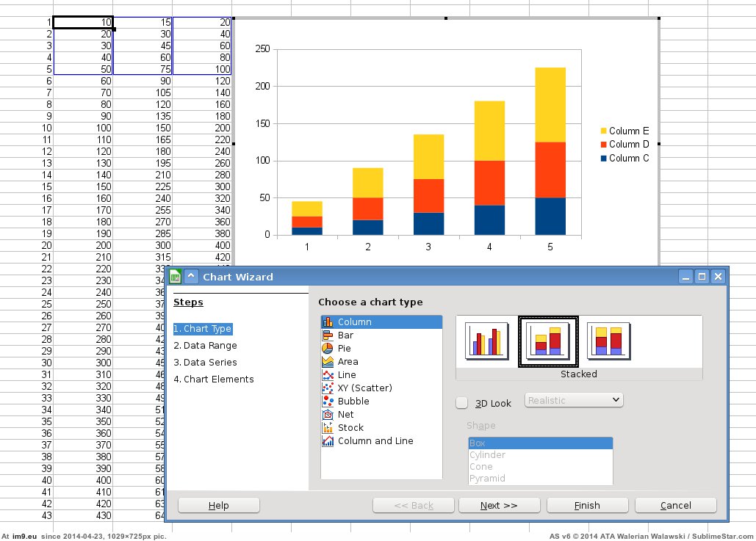Image resolution: width=756 pixels, height=541 pixels.
Task: Open the Realistic scheme dropdown
Action: (574, 400)
